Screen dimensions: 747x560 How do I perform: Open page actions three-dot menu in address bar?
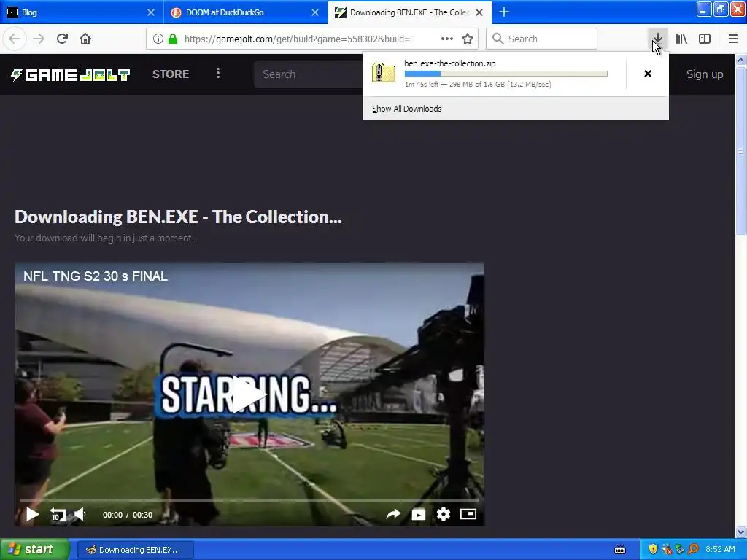coord(447,39)
